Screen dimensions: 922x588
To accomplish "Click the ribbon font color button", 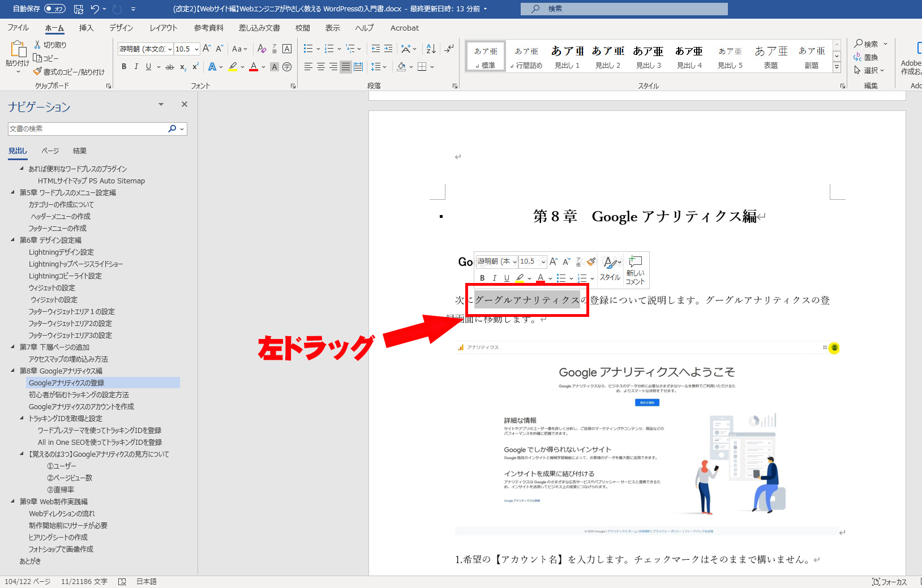I will [x=254, y=67].
